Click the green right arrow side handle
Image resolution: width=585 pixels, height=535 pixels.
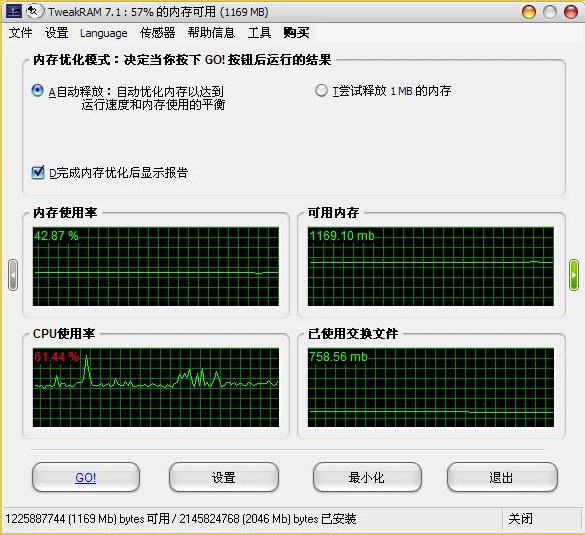(x=573, y=275)
